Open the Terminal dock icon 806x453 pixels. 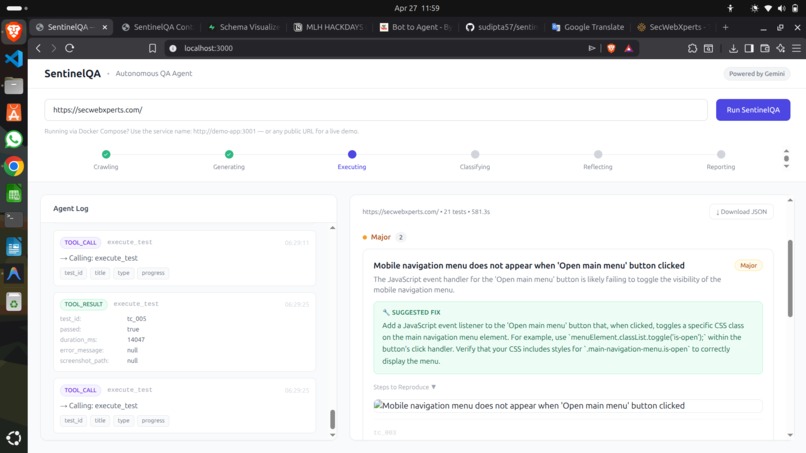14,220
